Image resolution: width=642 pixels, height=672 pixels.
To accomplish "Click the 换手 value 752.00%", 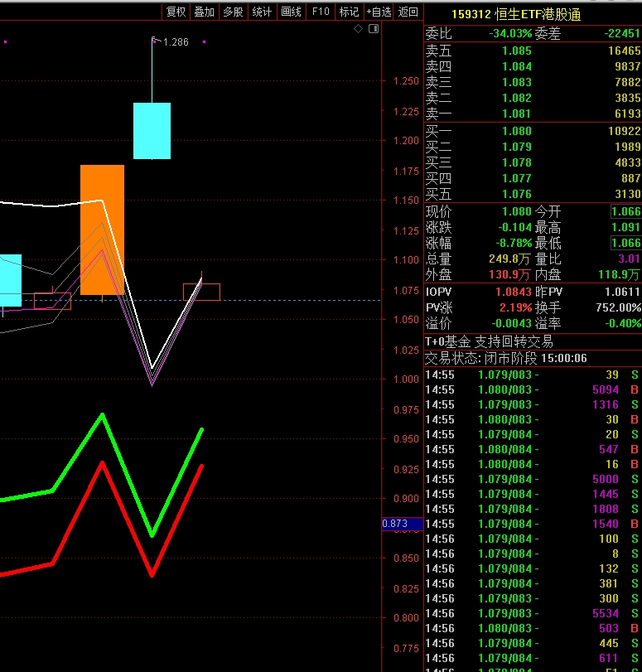I will (619, 307).
